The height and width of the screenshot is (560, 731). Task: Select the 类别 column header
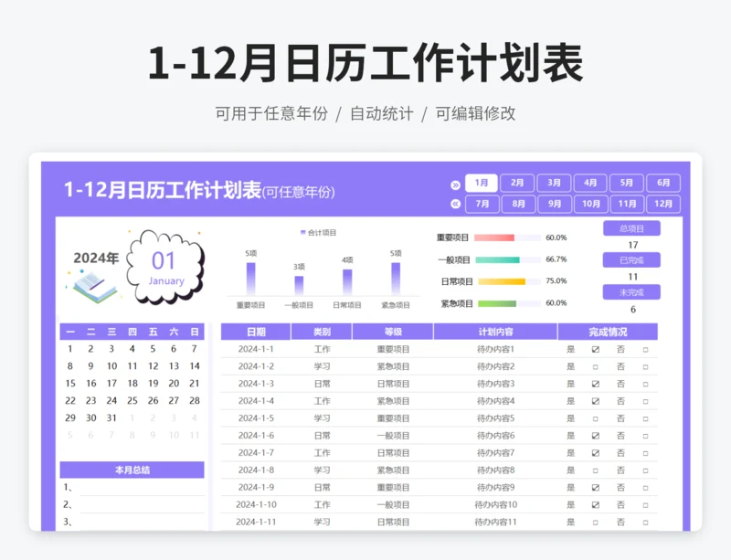point(322,332)
